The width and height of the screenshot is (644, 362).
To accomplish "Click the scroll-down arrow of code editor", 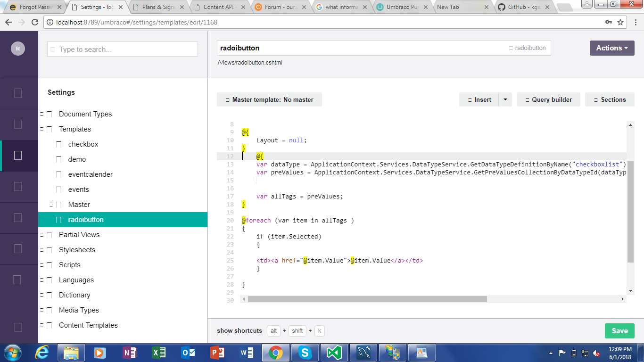I will pos(630,291).
